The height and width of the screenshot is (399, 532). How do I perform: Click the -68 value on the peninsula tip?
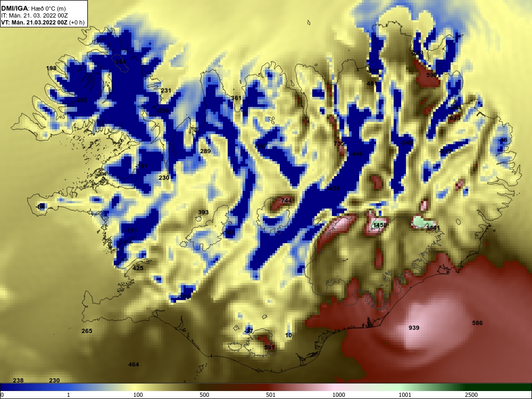coord(40,207)
